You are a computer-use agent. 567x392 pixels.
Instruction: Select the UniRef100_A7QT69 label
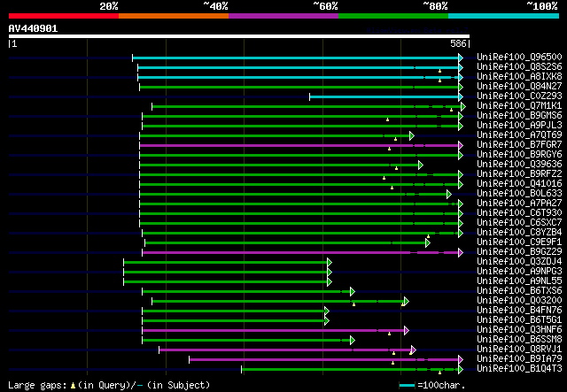[x=519, y=135]
